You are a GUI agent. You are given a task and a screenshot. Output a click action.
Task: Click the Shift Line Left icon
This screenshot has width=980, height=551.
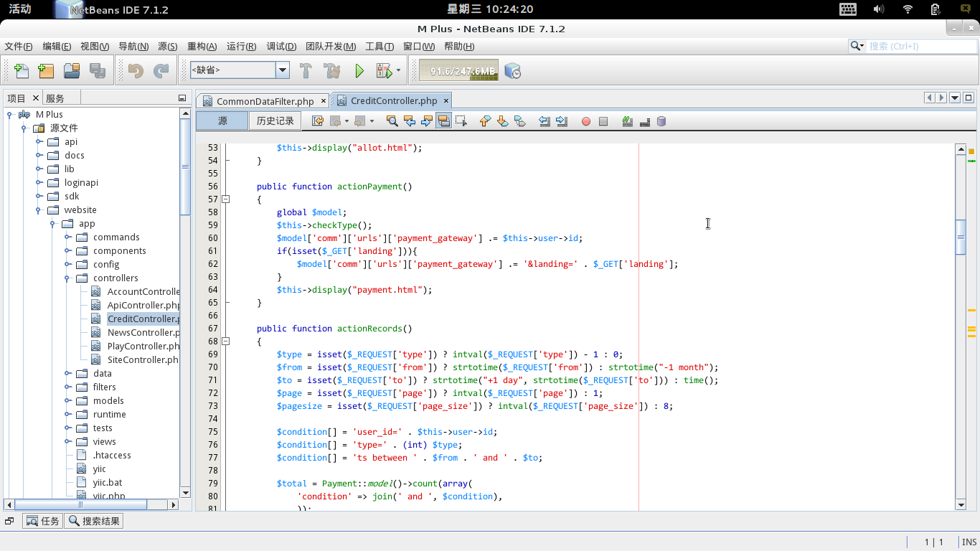click(544, 121)
